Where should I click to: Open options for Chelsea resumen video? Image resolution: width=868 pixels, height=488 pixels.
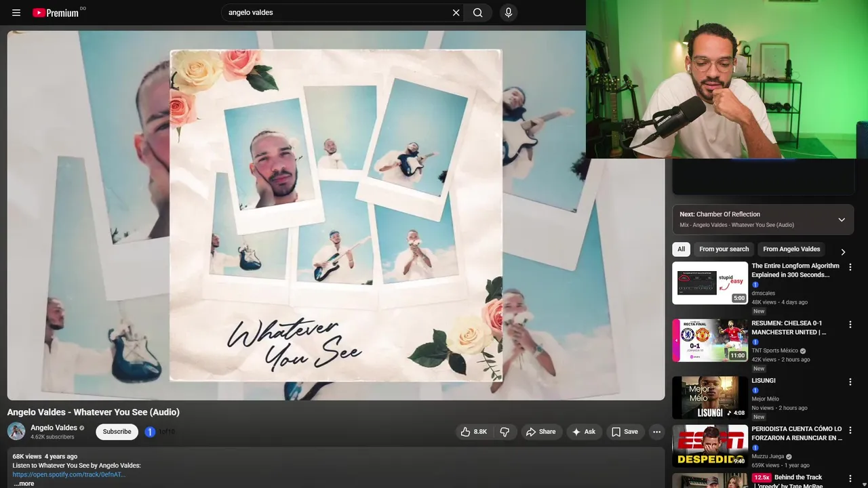tap(850, 325)
